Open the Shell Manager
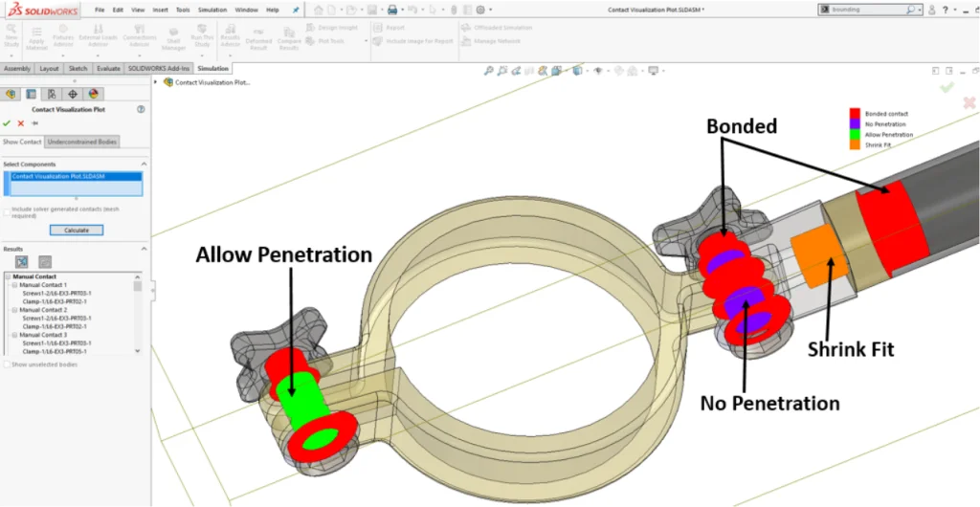980x507 pixels. (x=174, y=38)
